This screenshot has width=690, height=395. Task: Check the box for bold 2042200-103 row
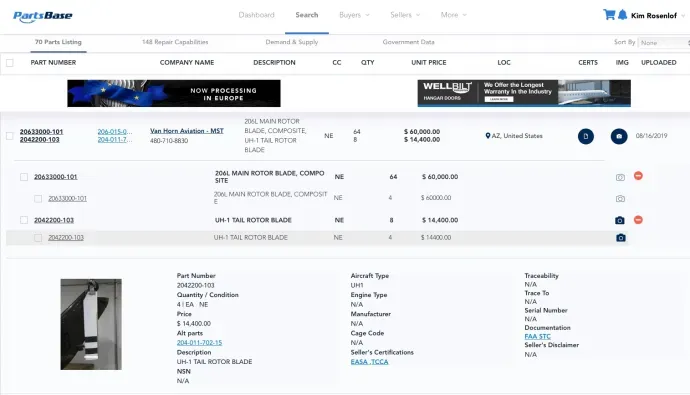tap(24, 220)
